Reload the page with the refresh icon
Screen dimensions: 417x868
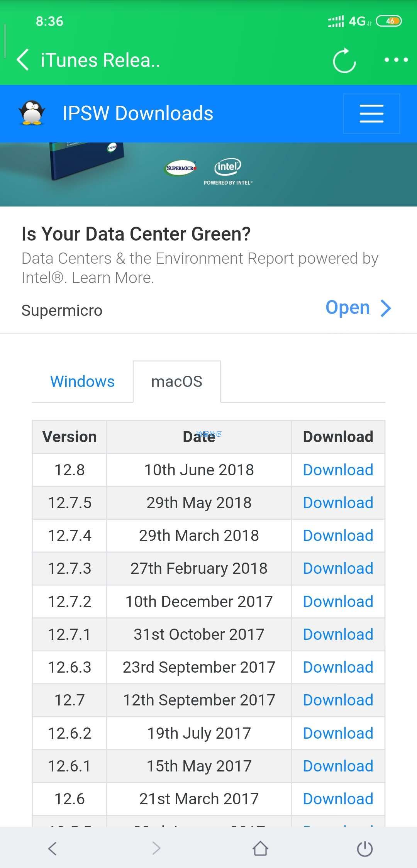click(x=344, y=60)
